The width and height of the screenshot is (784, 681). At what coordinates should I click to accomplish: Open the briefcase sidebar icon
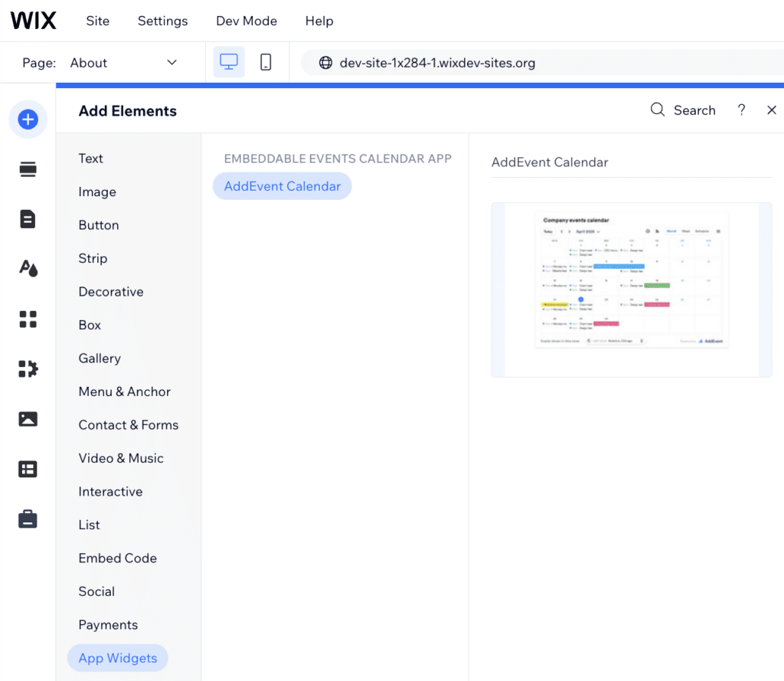pyautogui.click(x=28, y=519)
